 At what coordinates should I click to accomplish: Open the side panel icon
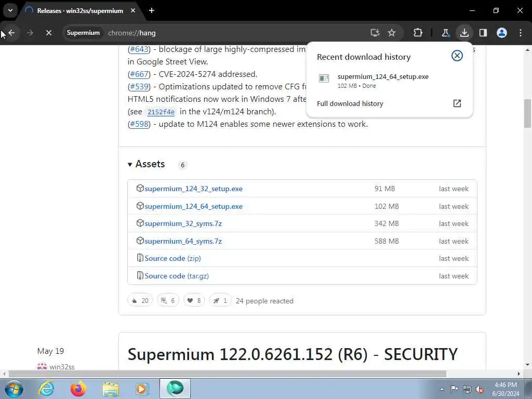483,33
